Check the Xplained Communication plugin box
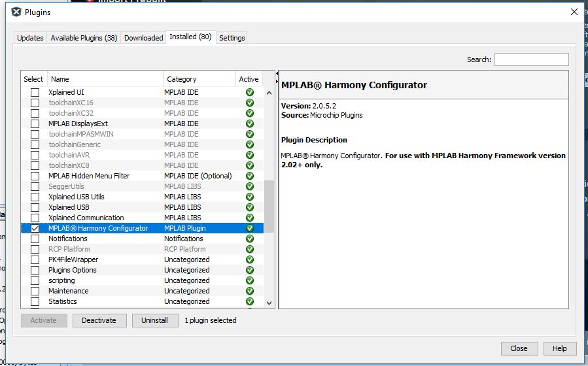Viewport: 588px width, 366px height. 35,218
